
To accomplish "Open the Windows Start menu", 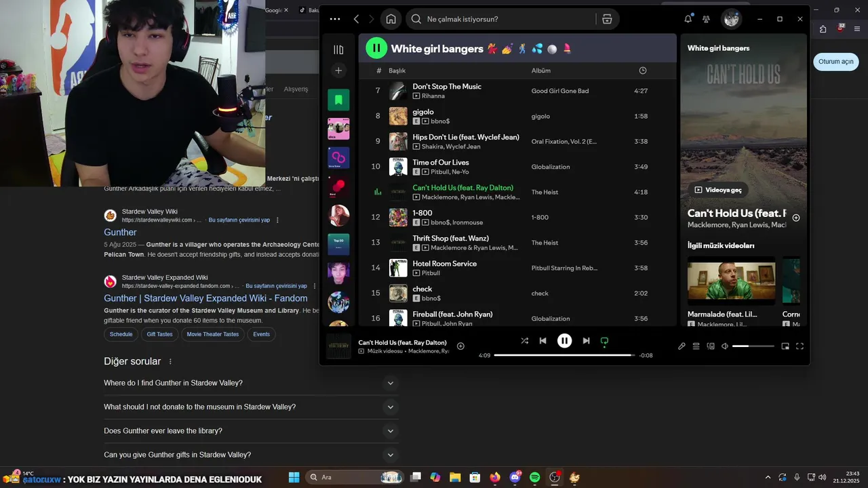I will 294,477.
